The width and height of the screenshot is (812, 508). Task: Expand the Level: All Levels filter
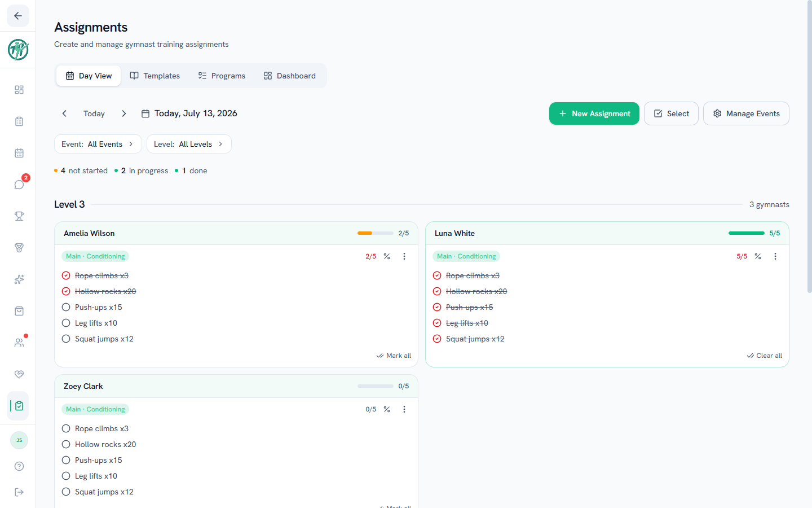[x=189, y=144]
